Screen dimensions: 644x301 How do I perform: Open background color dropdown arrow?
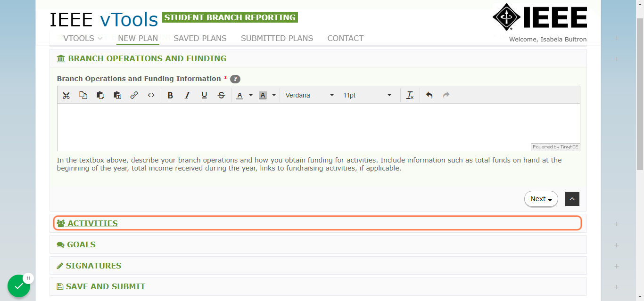274,95
